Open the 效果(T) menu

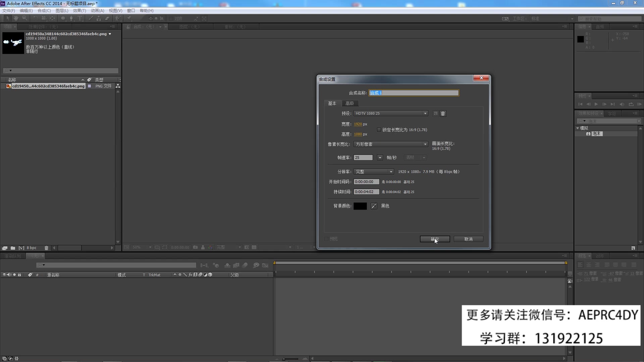pos(79,11)
